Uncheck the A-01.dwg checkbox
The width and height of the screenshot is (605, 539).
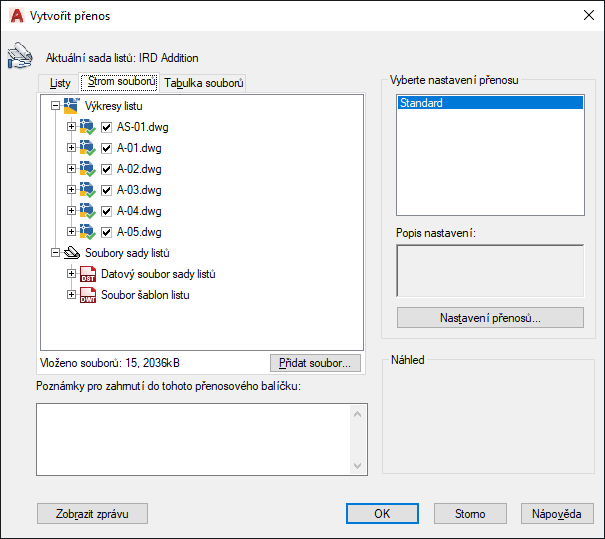point(106,148)
